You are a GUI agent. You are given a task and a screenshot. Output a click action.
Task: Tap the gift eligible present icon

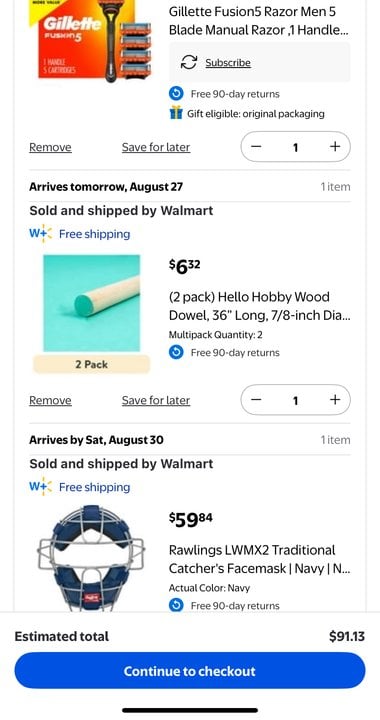176,113
